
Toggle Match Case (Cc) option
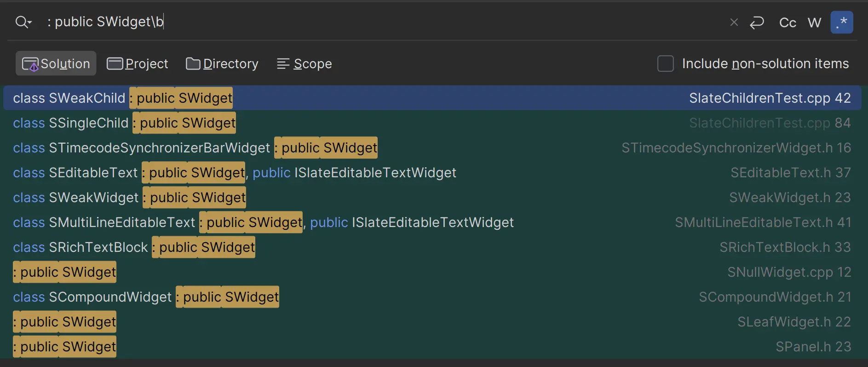tap(787, 23)
